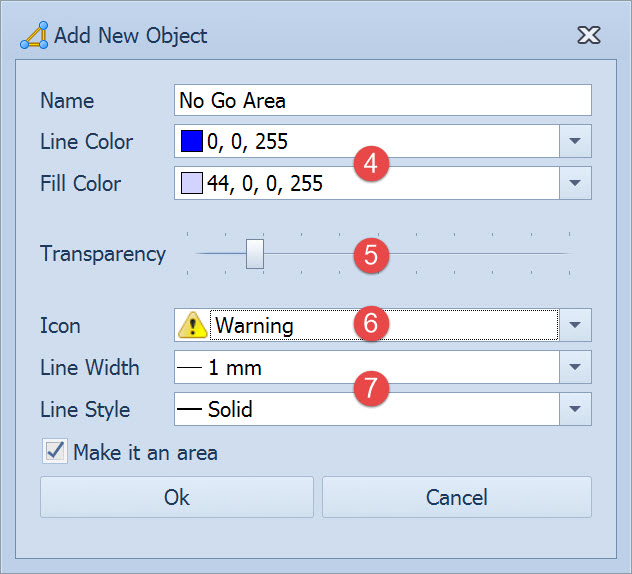632x574 pixels.
Task: Click the Add New Object title icon
Action: point(34,36)
